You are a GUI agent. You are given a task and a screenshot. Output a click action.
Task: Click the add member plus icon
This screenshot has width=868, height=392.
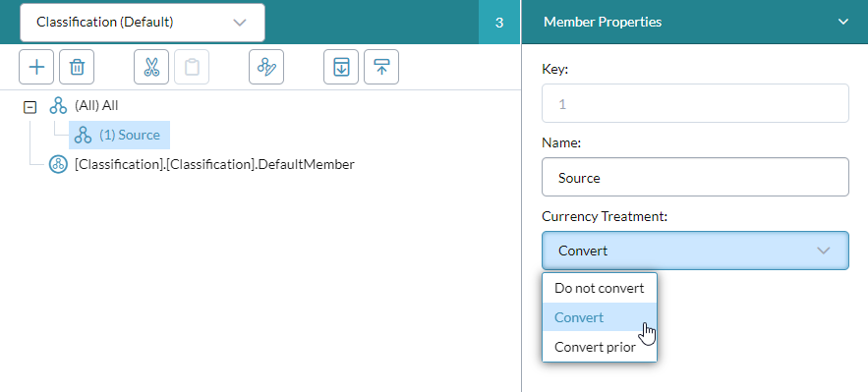(x=36, y=67)
